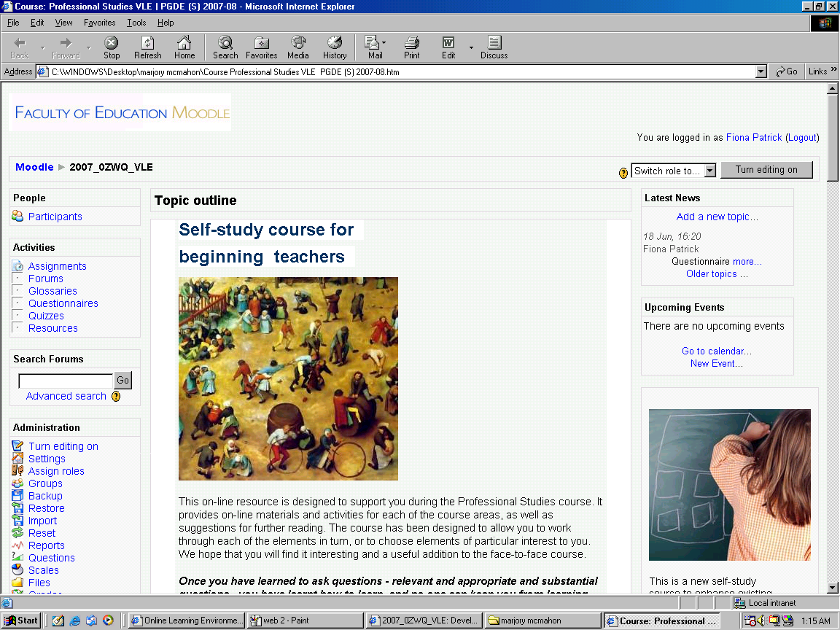Image resolution: width=840 pixels, height=630 pixels.
Task: Open the address bar dropdown list
Action: click(x=761, y=71)
